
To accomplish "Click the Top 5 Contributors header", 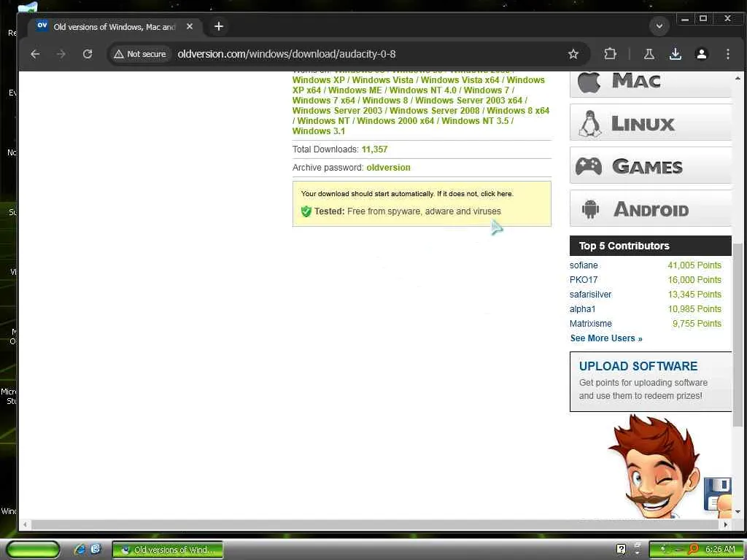I will click(x=650, y=246).
